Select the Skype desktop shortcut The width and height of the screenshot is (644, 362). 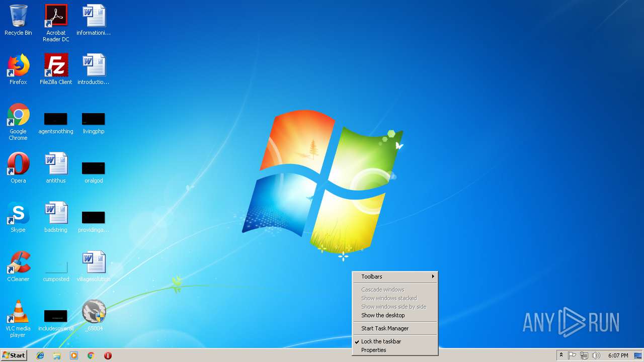(x=18, y=217)
